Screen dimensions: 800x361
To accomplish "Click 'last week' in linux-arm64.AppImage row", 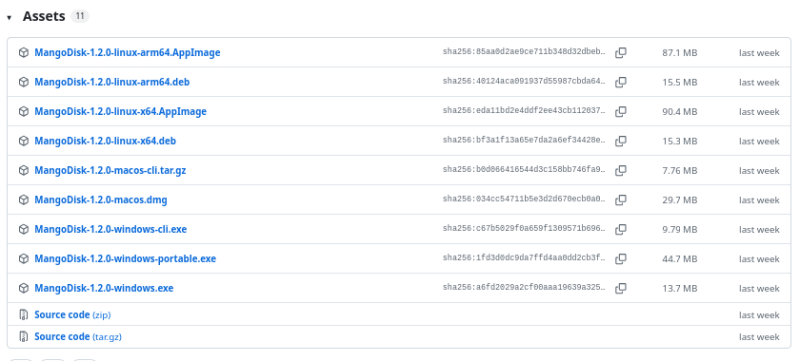I will coord(759,53).
